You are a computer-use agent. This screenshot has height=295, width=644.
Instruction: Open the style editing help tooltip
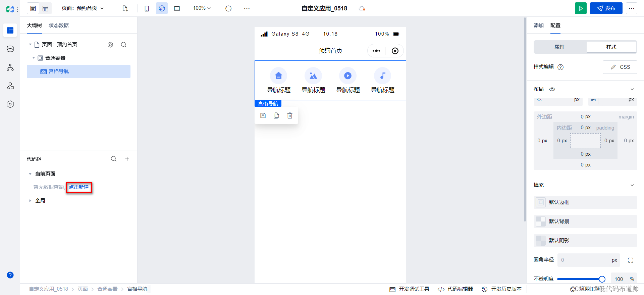click(x=560, y=67)
